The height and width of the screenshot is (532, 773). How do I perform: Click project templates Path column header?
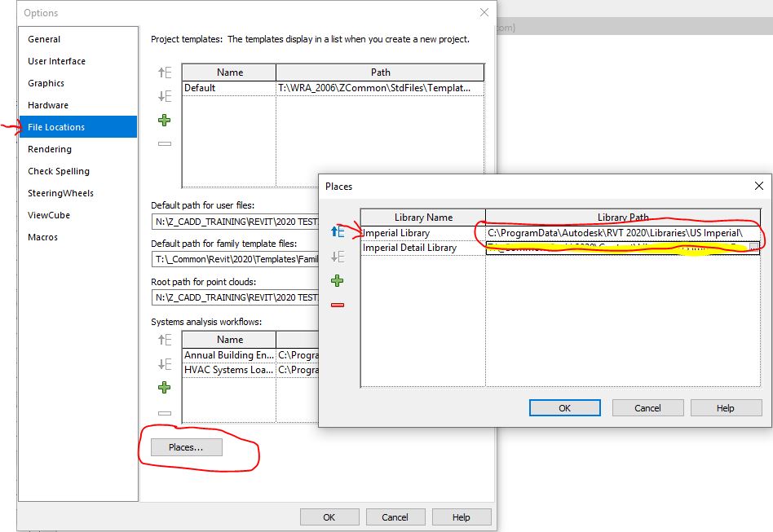click(x=380, y=73)
